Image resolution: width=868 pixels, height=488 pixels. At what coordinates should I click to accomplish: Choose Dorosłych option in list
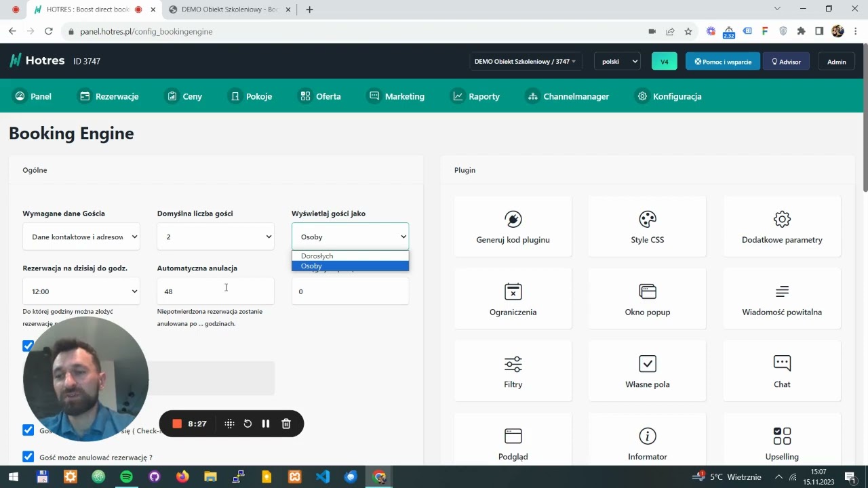pos(350,256)
